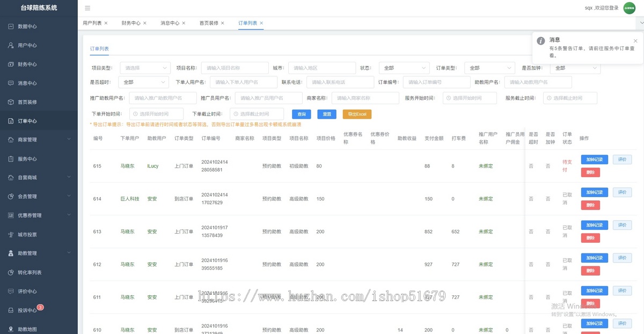Click the 下单人用户名 input field
This screenshot has height=334, width=644.
[x=244, y=82]
